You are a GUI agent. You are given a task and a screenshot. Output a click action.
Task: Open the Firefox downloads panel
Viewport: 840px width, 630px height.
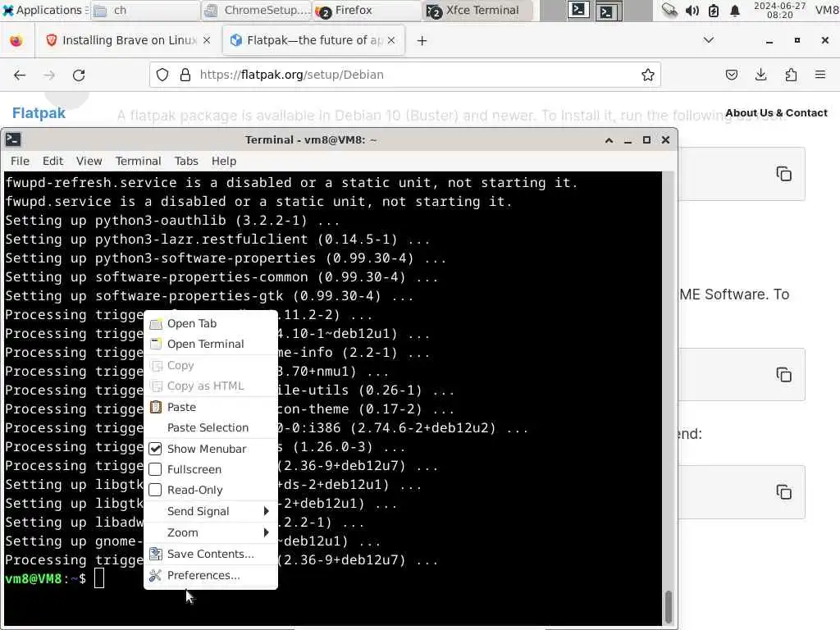coord(760,75)
